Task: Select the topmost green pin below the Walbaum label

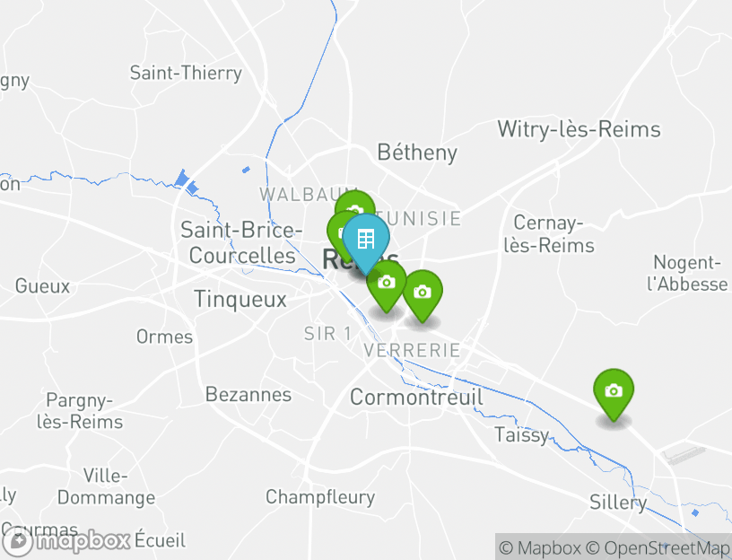Action: pos(355,204)
